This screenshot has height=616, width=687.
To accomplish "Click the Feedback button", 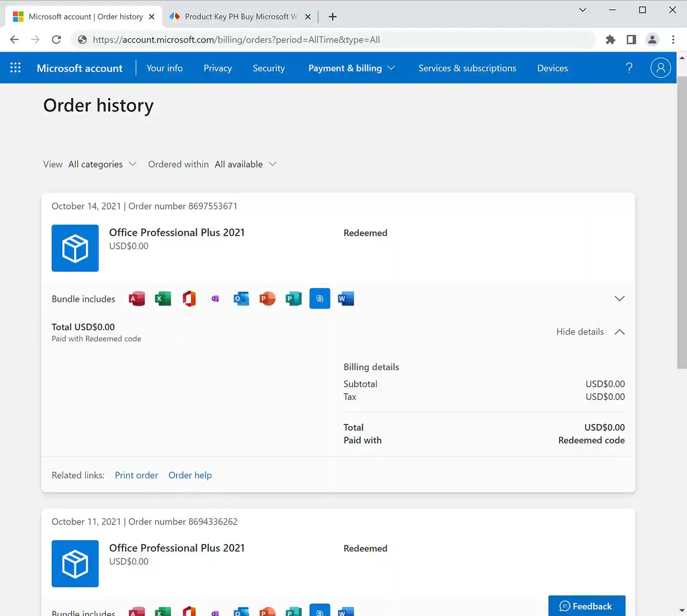I will (586, 606).
